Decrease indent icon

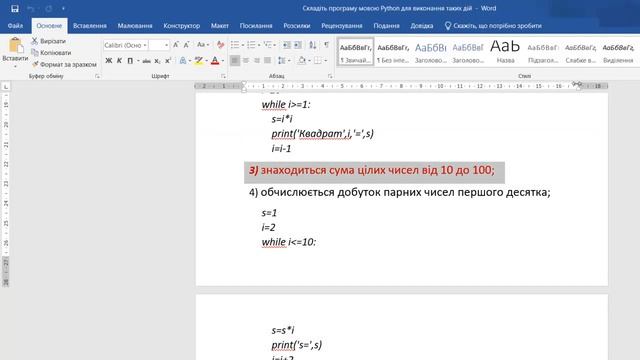(287, 45)
